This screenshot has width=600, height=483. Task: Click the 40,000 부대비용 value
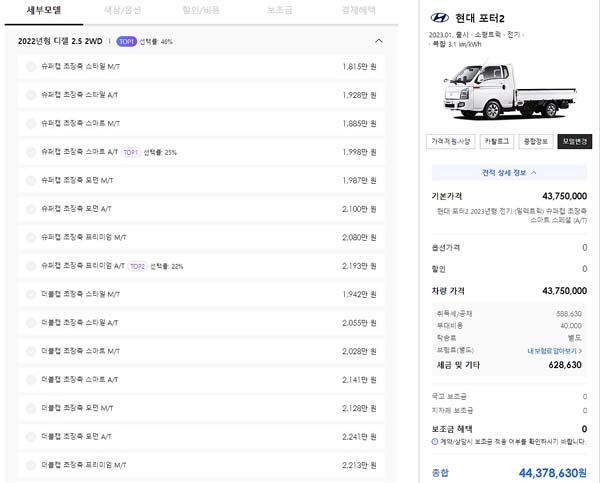point(571,326)
